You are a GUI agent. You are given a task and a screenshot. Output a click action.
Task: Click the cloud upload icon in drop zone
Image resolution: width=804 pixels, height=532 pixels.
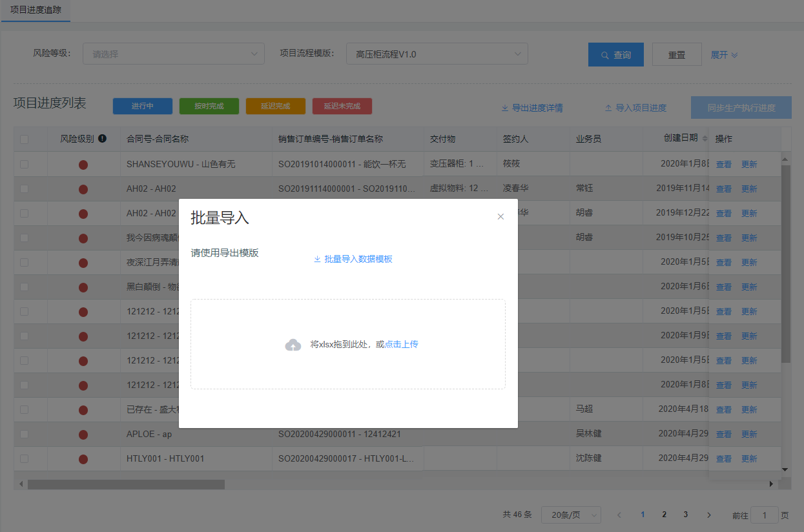pos(293,345)
